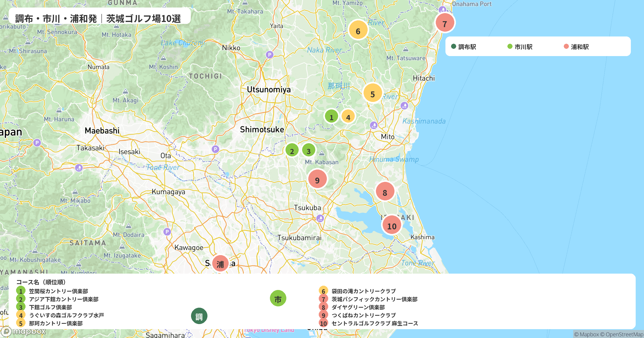The width and height of the screenshot is (644, 338).
Task: Click the Maebashi city label
Action: click(102, 131)
